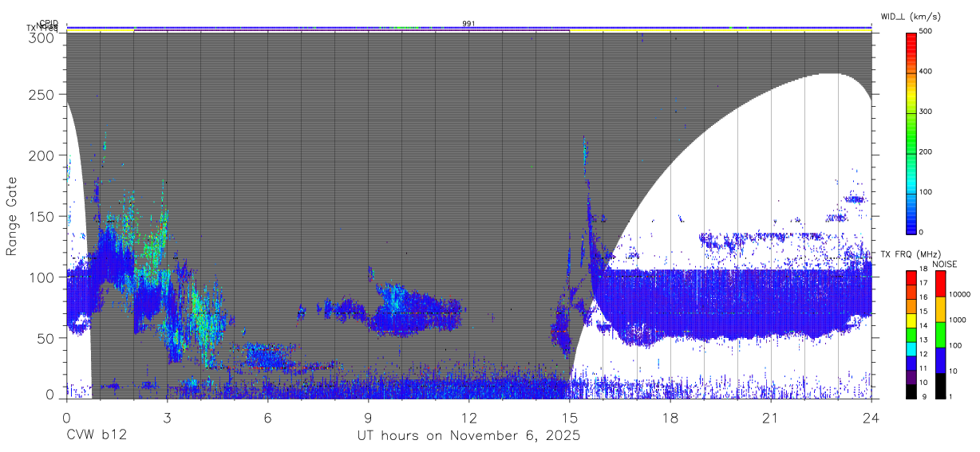The width and height of the screenshot is (980, 452).
Task: Select the 9 tick on the UT hours axis
Action: pos(368,417)
